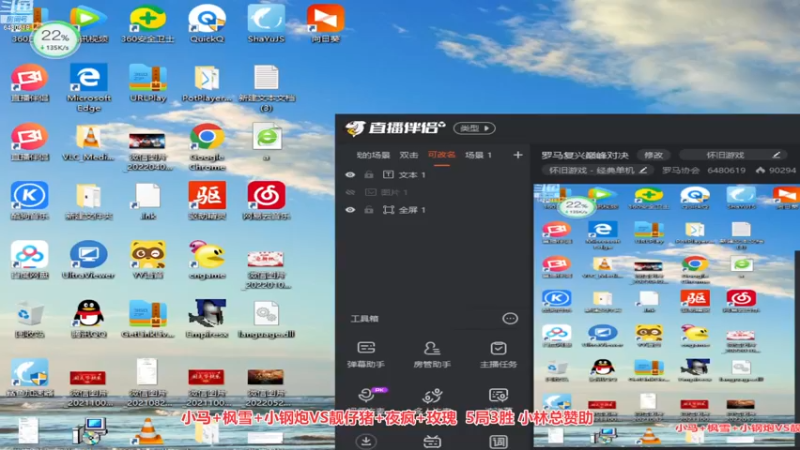Open the 房管助手 tool
This screenshot has width=800, height=450.
point(432,354)
